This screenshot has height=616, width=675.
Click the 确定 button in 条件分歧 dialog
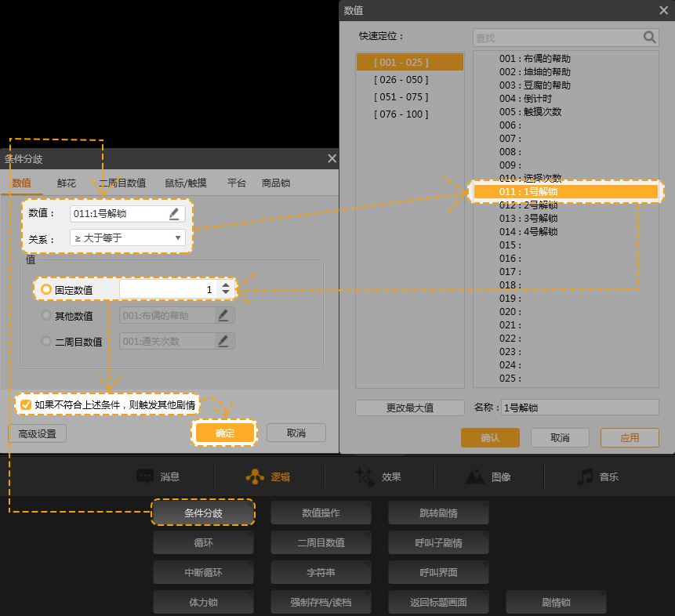(x=225, y=433)
